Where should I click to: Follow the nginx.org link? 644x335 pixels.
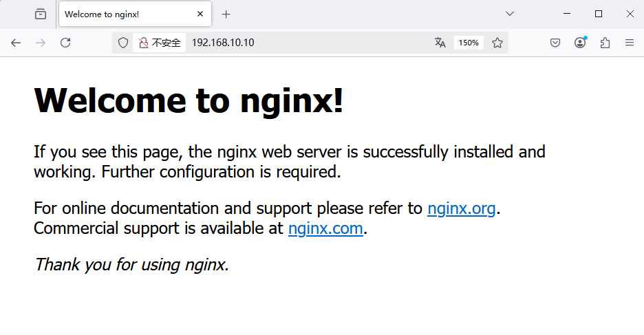tap(461, 208)
